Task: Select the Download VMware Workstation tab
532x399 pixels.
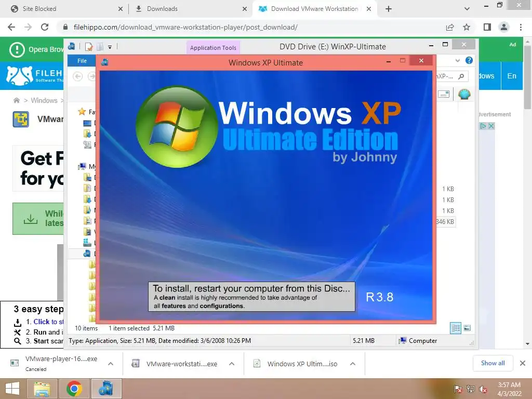Action: [x=314, y=9]
